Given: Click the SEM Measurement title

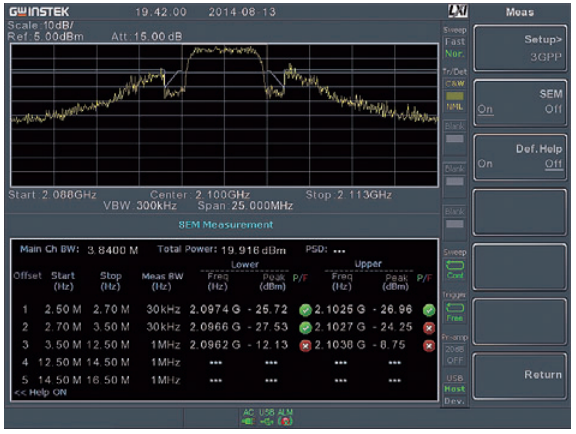Looking at the screenshot, I should point(226,225).
